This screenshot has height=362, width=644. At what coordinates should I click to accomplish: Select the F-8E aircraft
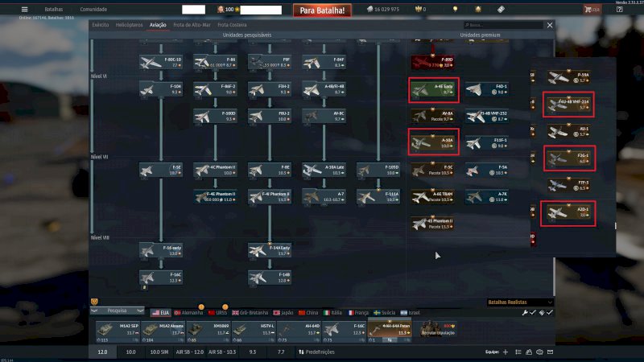click(270, 170)
